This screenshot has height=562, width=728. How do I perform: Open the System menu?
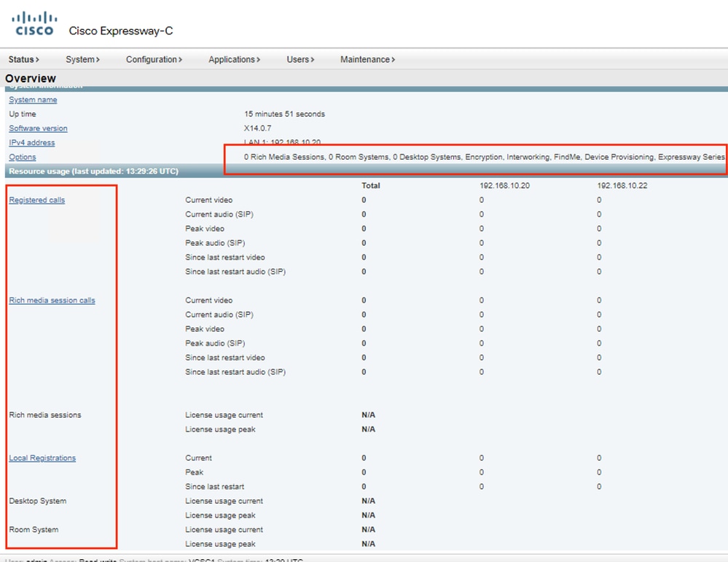(82, 60)
